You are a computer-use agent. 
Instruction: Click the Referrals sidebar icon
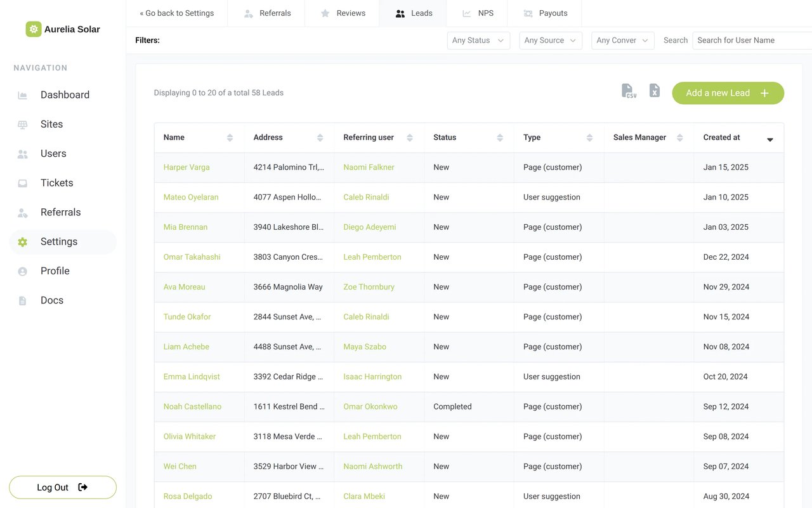coord(23,213)
